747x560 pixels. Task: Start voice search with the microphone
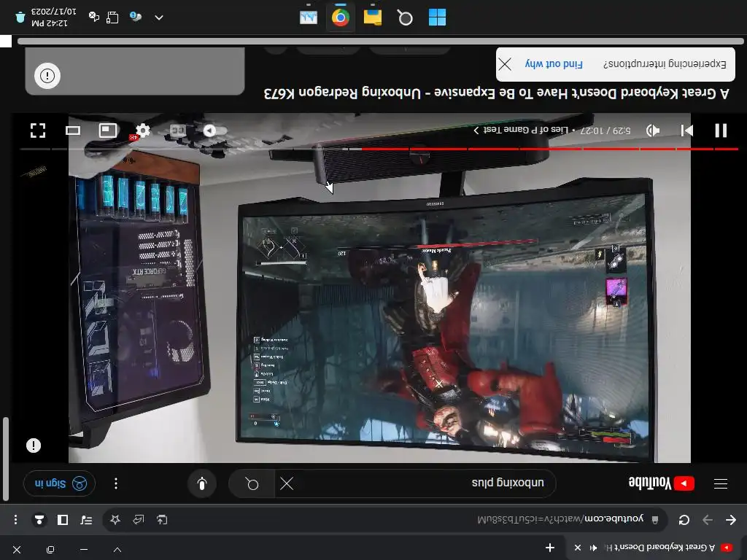pos(202,484)
